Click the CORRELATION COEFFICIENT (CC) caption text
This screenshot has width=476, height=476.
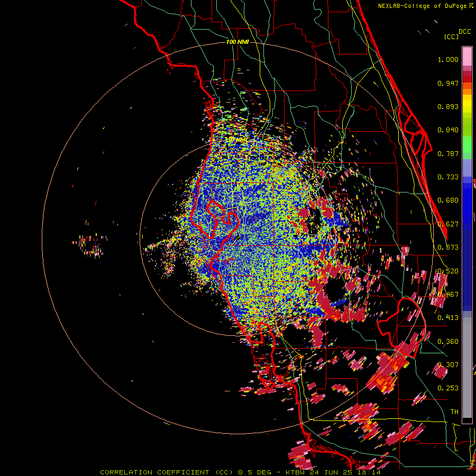(168, 472)
